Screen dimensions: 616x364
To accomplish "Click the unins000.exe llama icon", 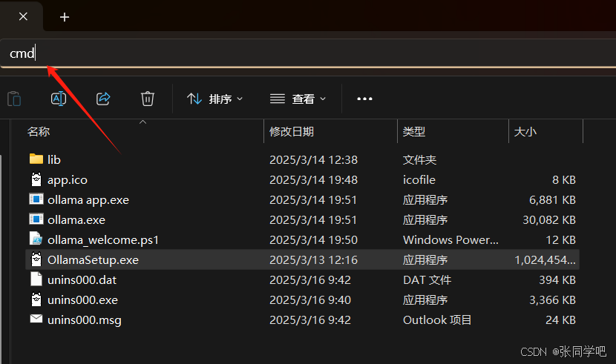I will 36,300.
